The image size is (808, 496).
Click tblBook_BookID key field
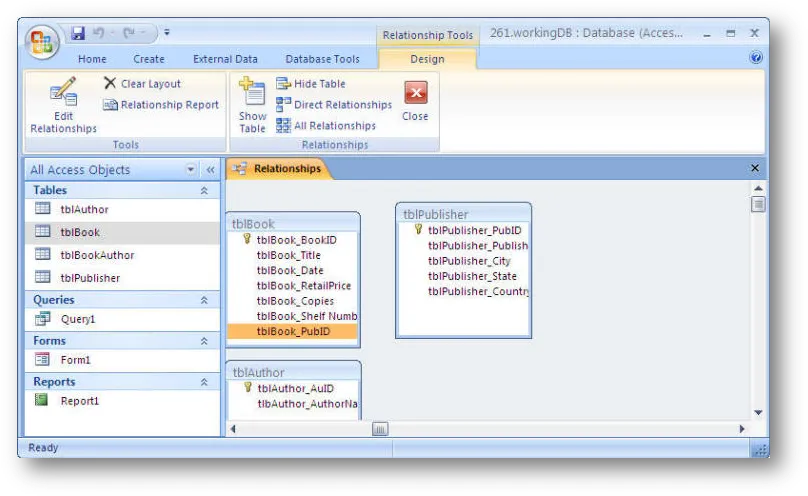[293, 240]
